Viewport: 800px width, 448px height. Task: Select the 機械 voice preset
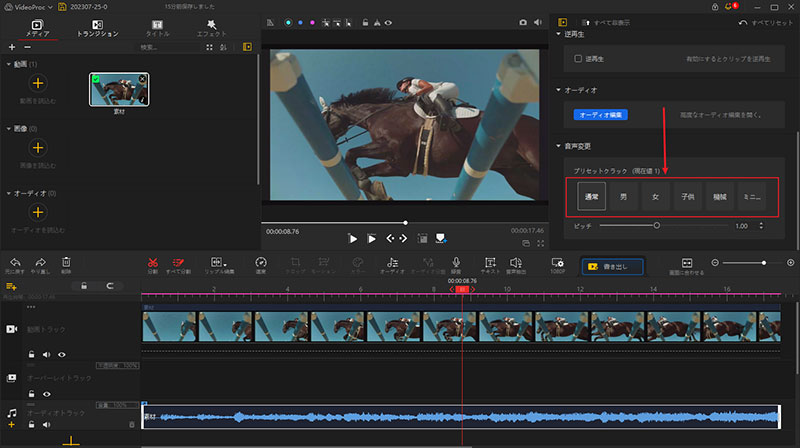pyautogui.click(x=720, y=196)
